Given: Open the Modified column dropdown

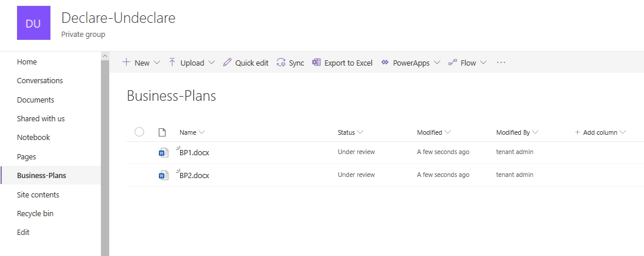Looking at the screenshot, I should [x=448, y=132].
